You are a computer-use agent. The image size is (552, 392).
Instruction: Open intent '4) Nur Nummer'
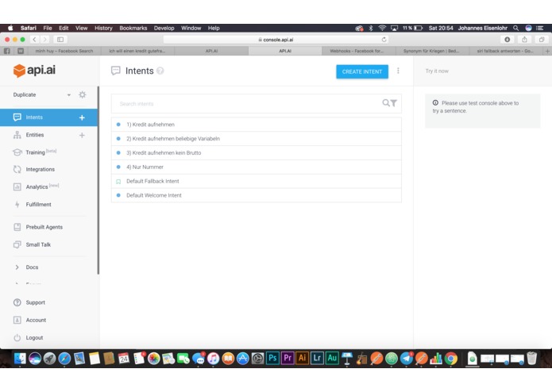click(x=256, y=167)
